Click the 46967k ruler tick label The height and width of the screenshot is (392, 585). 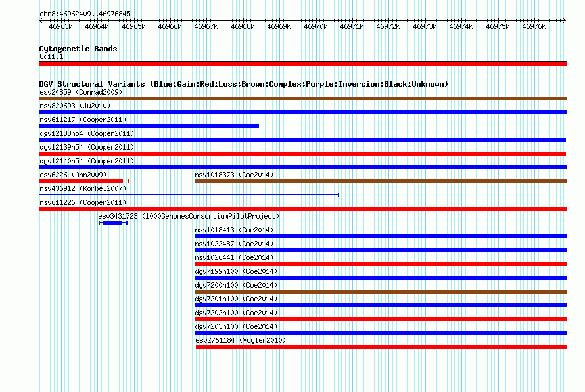206,26
